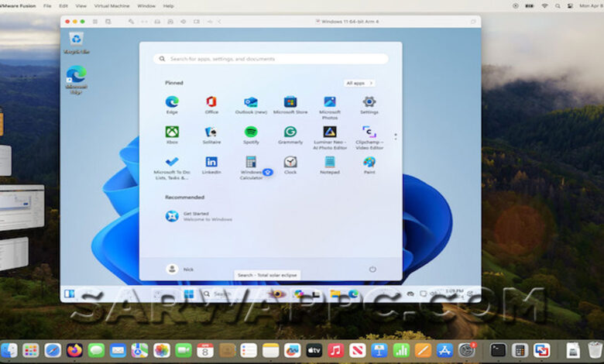Pause the VM using VMware toolbar
Image resolution: width=604 pixels, height=364 pixels.
tap(94, 22)
